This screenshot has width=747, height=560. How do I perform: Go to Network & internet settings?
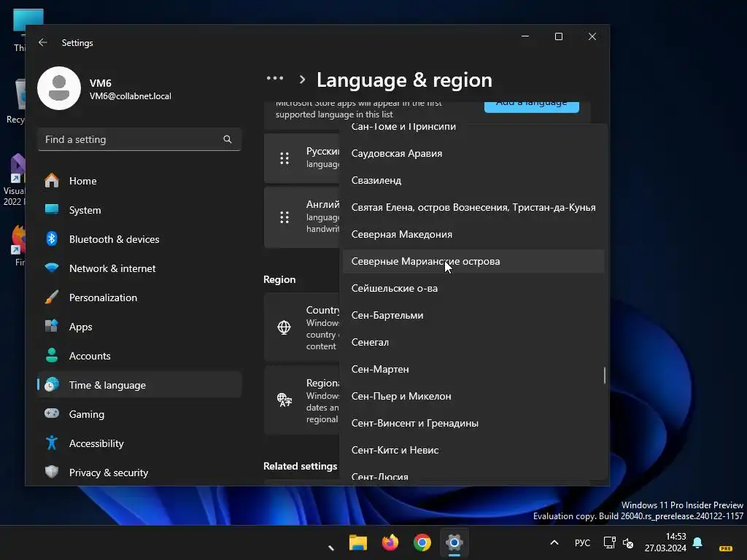tap(139, 268)
